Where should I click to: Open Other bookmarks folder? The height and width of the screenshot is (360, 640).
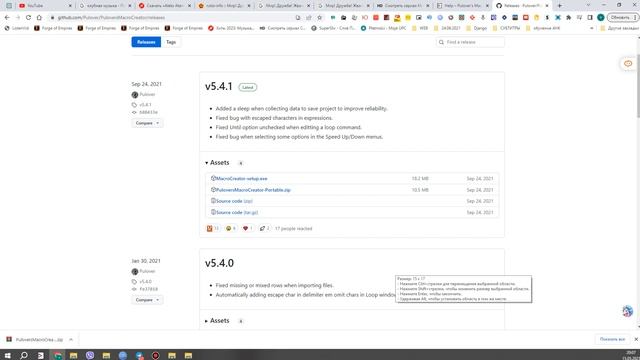[x=620, y=28]
